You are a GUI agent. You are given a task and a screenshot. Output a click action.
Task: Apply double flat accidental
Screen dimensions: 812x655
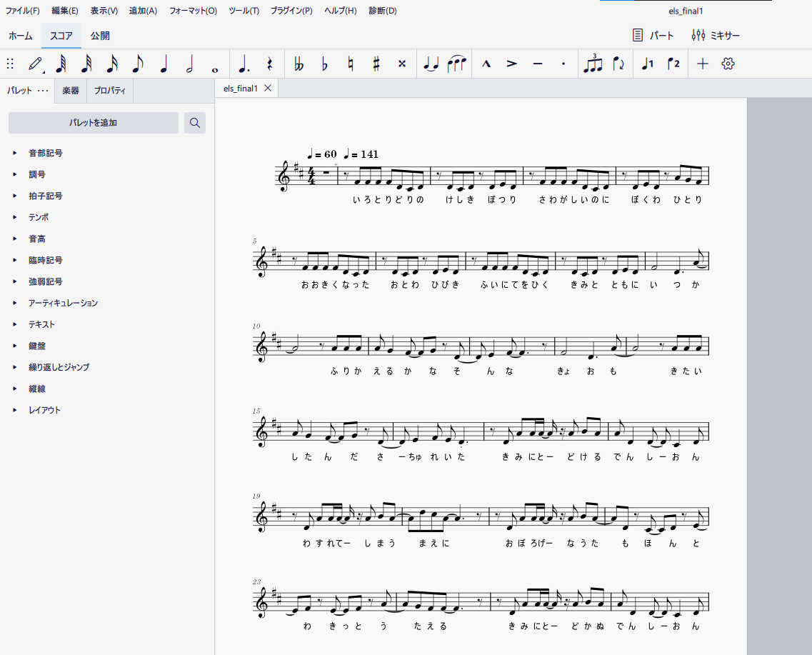tap(299, 64)
